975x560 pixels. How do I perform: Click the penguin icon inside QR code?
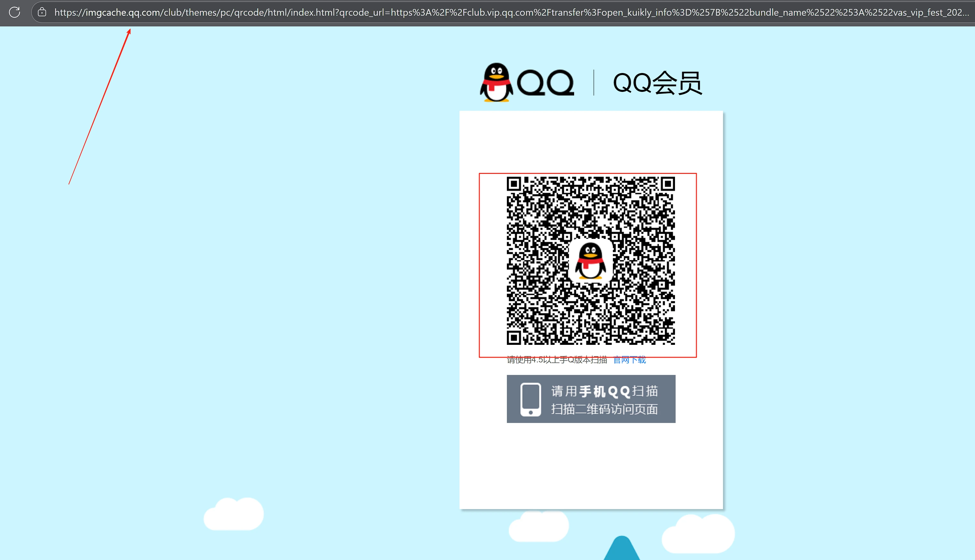click(590, 261)
